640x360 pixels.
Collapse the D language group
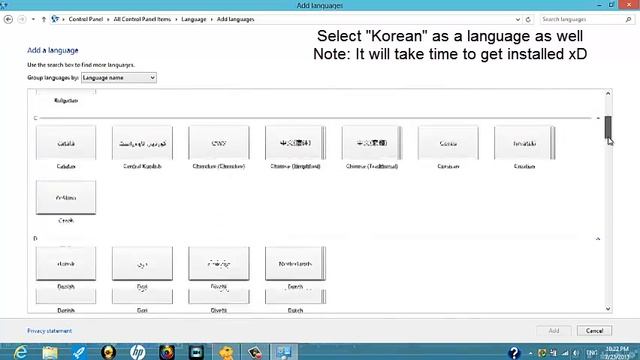598,238
